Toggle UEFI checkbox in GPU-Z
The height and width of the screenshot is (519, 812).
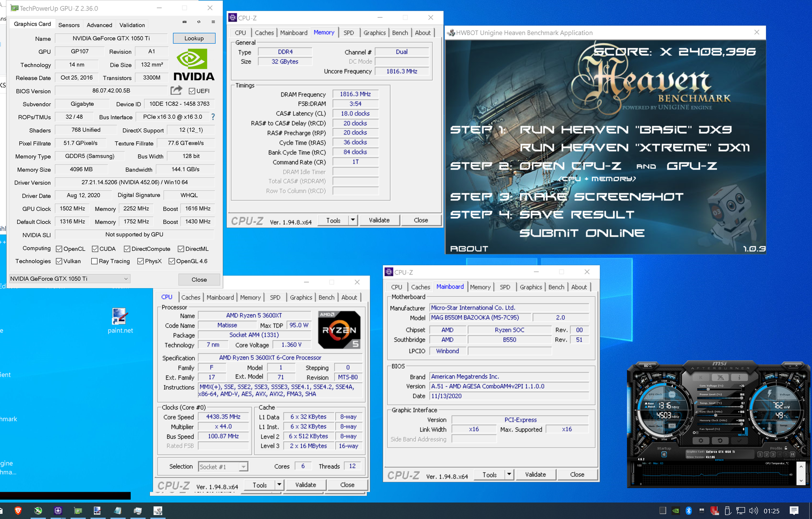192,91
